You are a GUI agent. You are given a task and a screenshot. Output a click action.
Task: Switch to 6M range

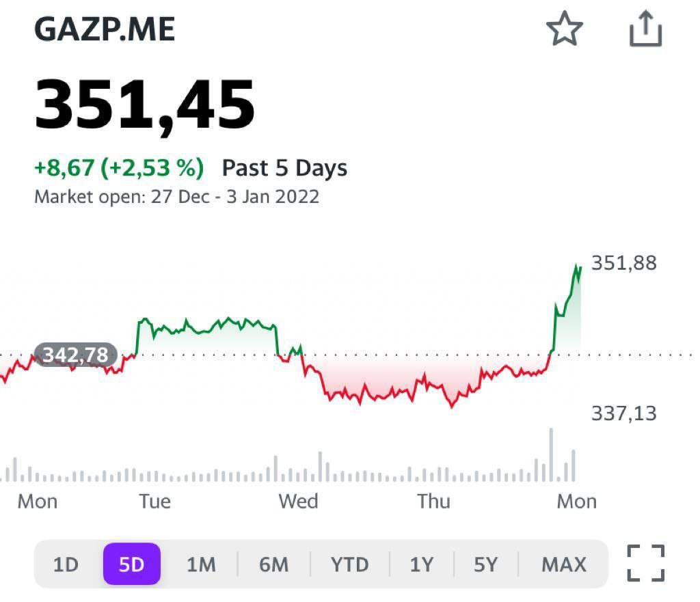tap(273, 564)
